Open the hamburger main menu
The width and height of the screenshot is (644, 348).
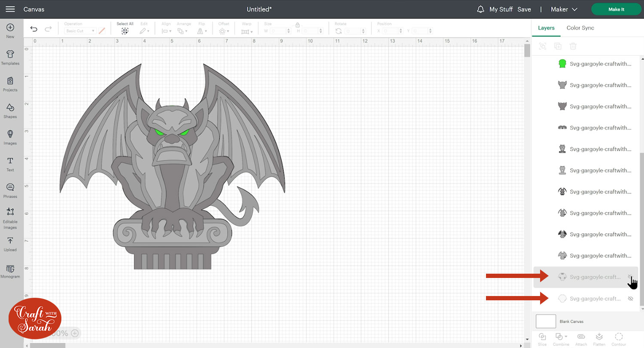(10, 9)
